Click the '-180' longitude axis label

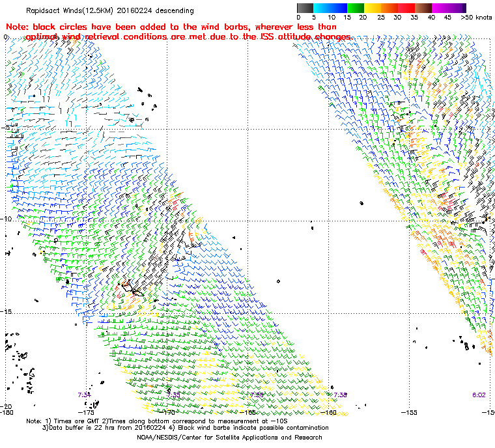click(x=7, y=412)
